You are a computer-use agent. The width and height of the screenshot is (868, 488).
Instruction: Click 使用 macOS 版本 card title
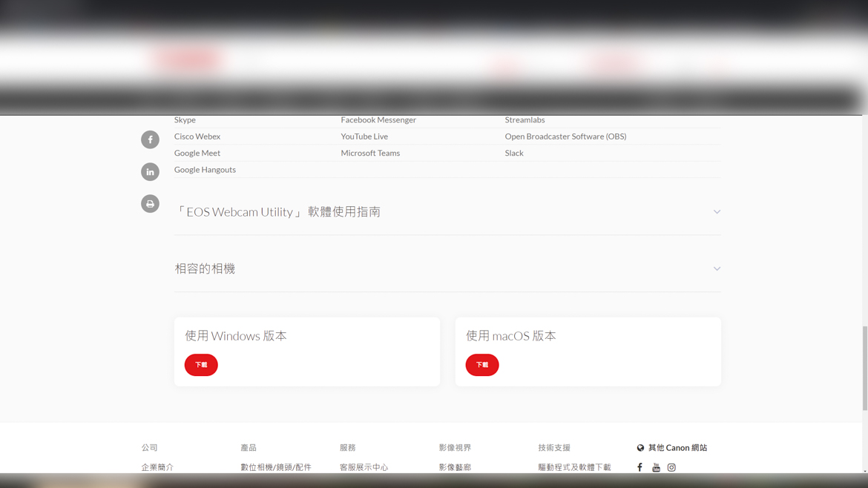[511, 336]
